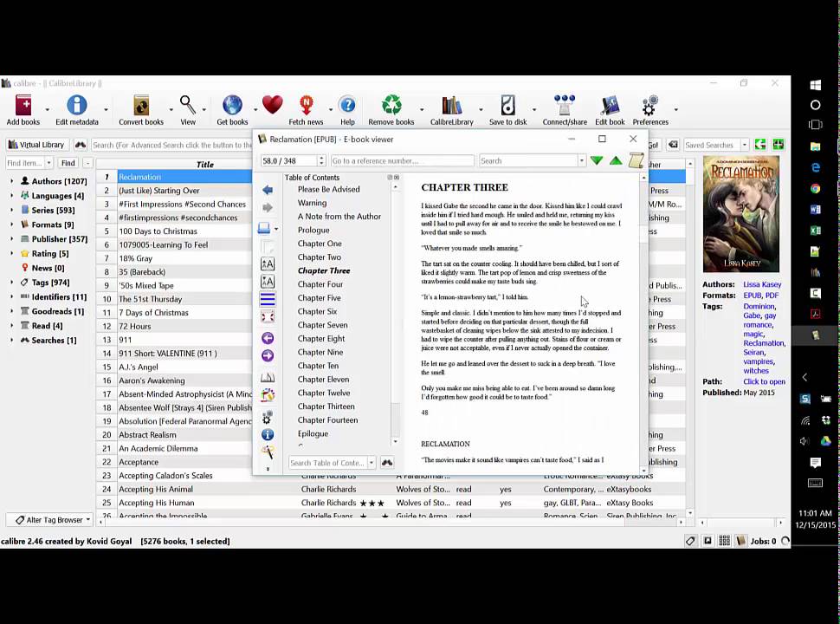
Task: Click the Search Table of Contents field
Action: tap(328, 463)
